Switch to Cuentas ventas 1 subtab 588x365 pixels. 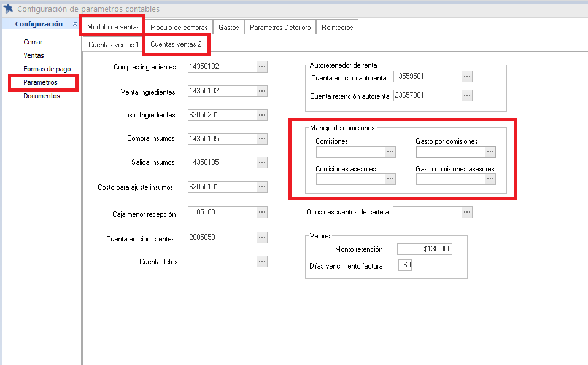pos(114,45)
